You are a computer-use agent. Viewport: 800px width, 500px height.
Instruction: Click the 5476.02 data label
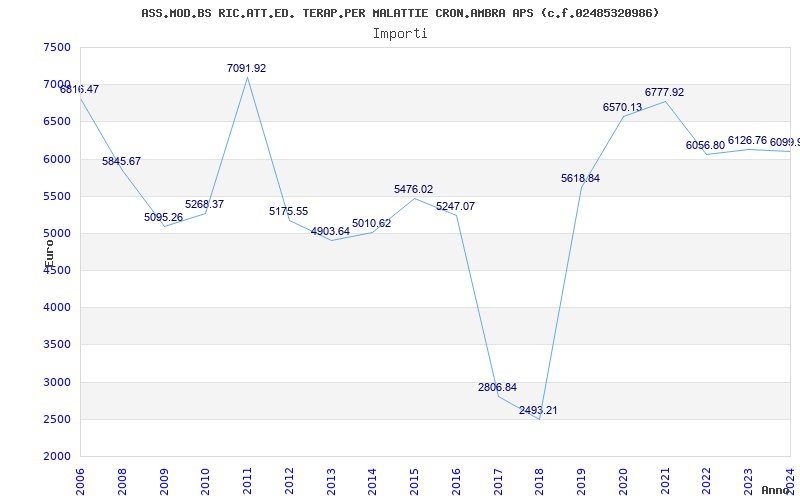click(414, 189)
